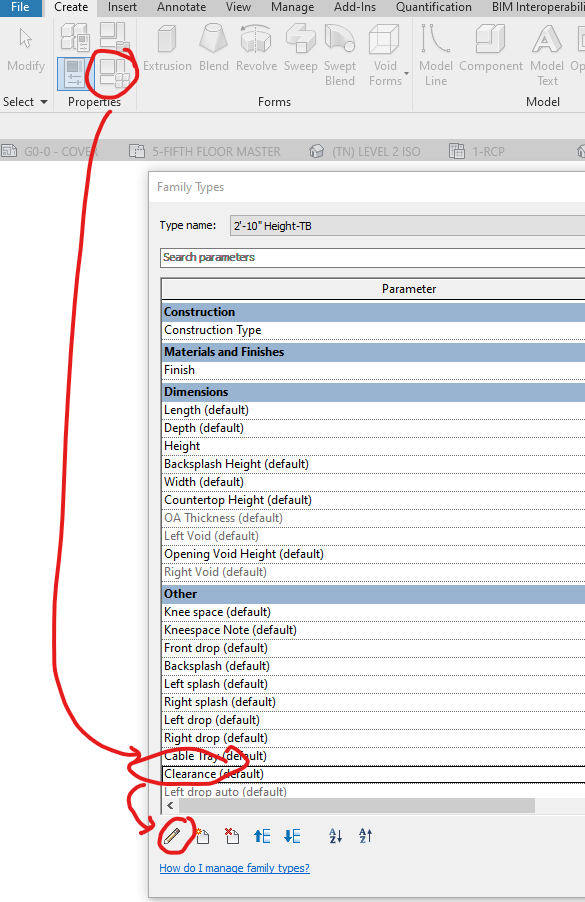This screenshot has width=585, height=902.
Task: Select the Opening Void Height (default) parameter row
Action: pyautogui.click(x=373, y=554)
